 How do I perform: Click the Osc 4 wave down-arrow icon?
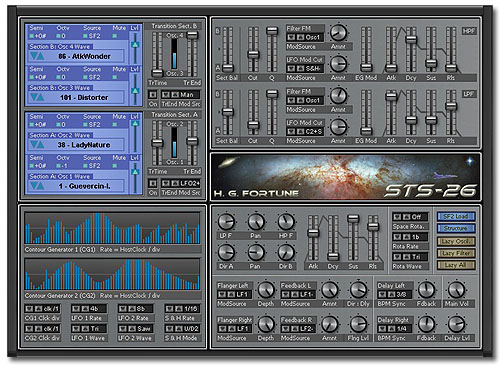click(x=33, y=56)
